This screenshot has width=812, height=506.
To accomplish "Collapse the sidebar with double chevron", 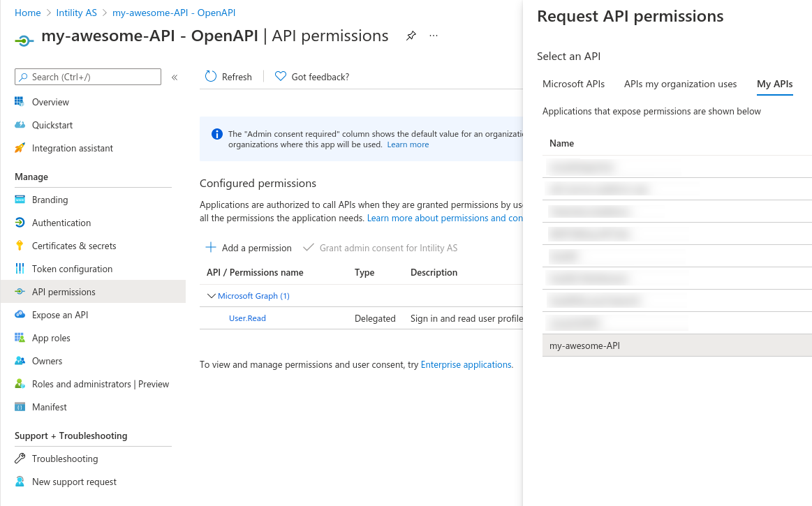I will pyautogui.click(x=175, y=77).
